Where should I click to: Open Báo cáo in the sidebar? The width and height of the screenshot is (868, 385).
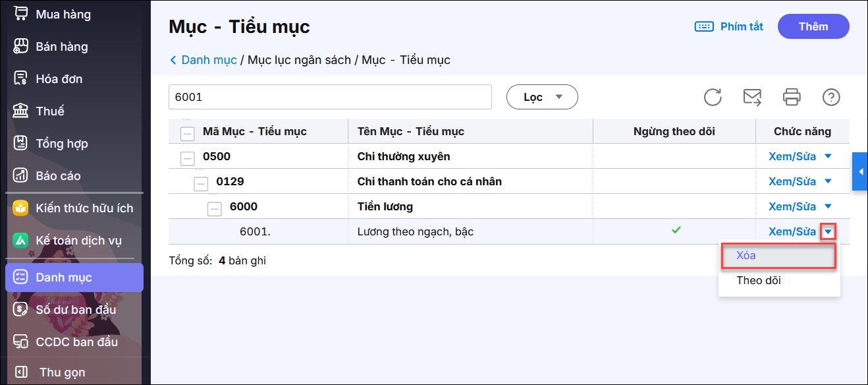[x=58, y=176]
